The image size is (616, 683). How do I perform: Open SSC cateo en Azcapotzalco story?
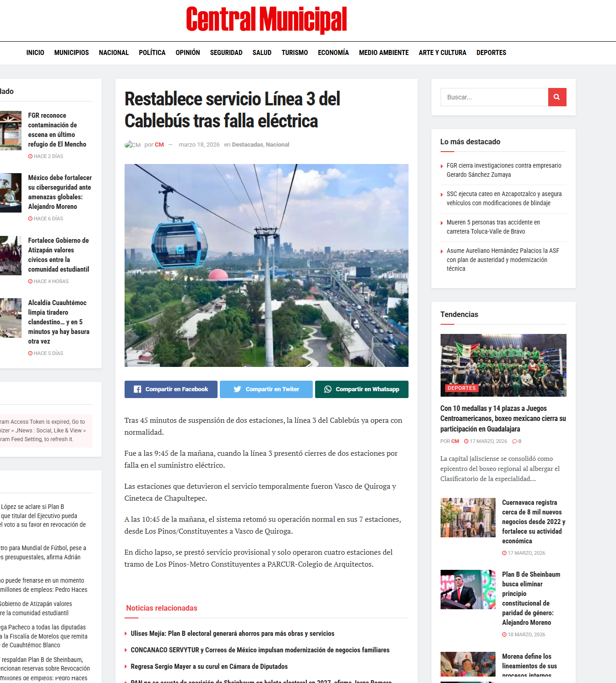pos(504,198)
